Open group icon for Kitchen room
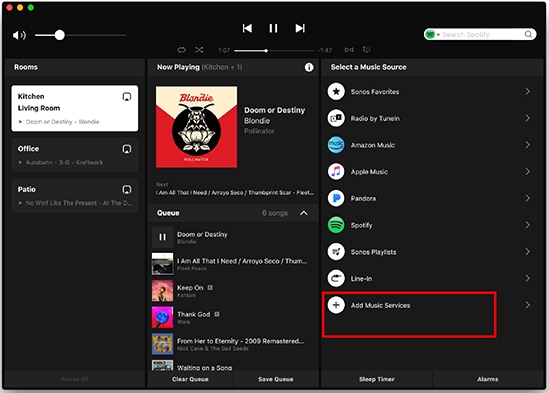The image size is (549, 393). tap(127, 97)
